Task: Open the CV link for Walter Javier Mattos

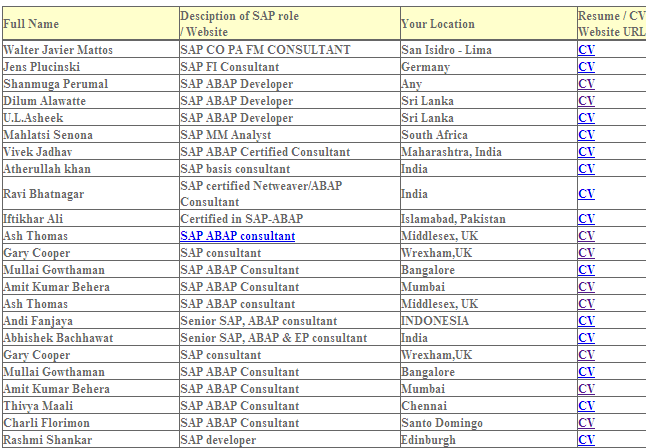Action: (586, 50)
